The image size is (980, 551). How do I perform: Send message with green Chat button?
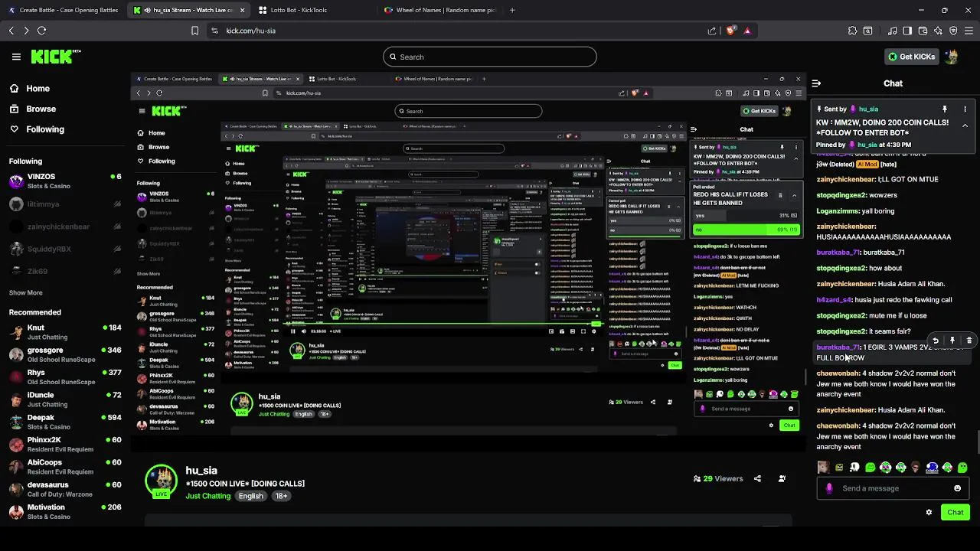pos(955,512)
